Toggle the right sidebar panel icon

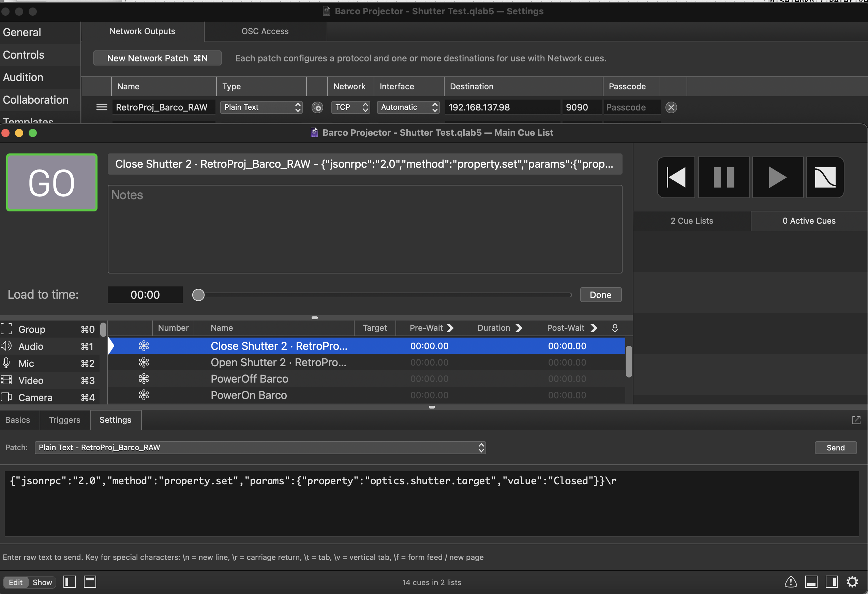[832, 582]
